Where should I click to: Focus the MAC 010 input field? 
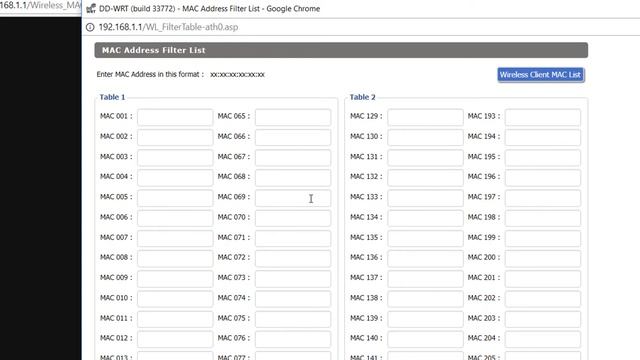coord(175,299)
